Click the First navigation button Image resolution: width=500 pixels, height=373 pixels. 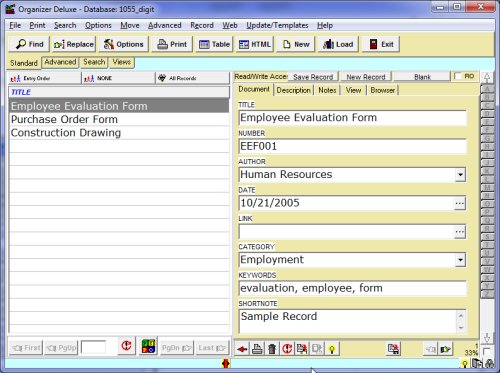(26, 348)
